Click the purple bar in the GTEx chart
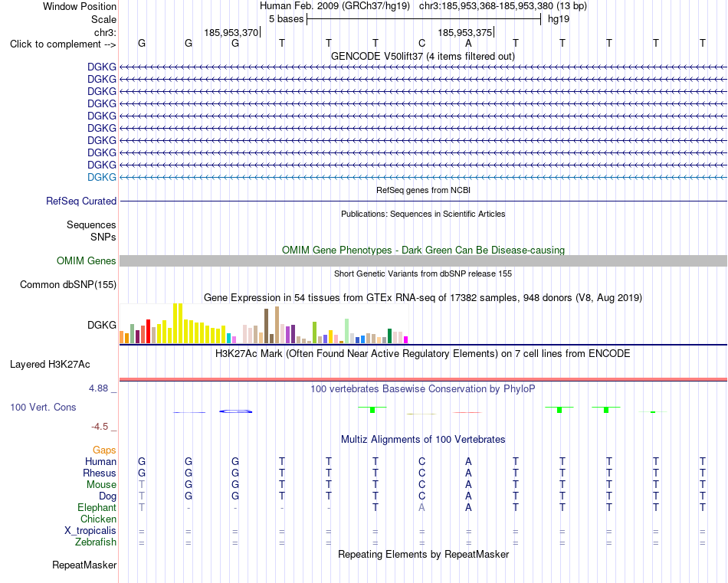The height and width of the screenshot is (583, 728). [x=293, y=334]
